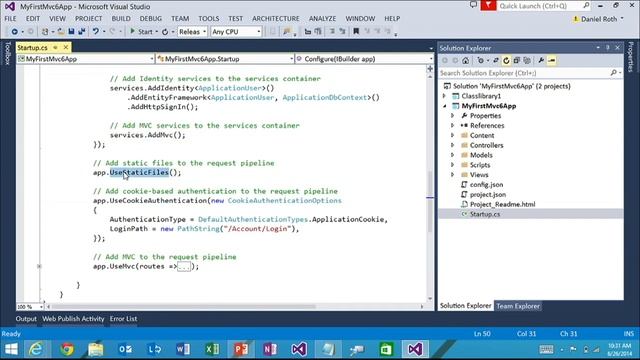Close the Startup.cs editor tab

point(66,47)
